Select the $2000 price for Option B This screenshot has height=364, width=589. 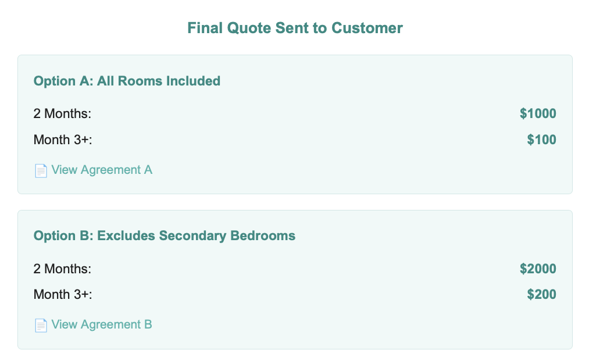pyautogui.click(x=538, y=269)
